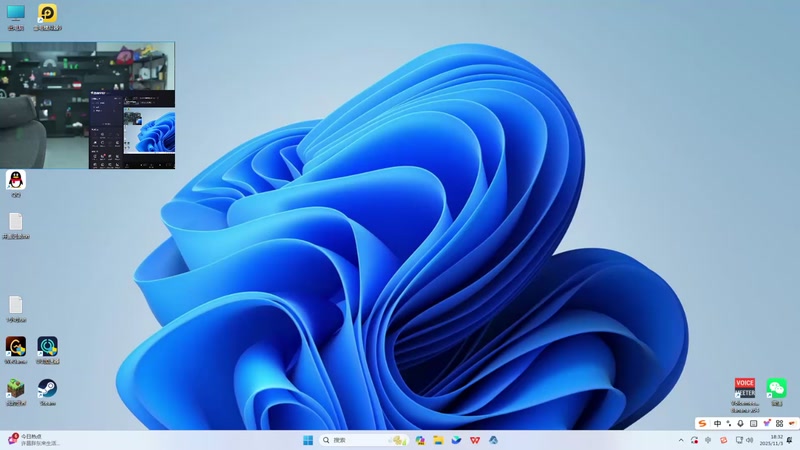Click the taskbar search box
The image size is (800, 450).
[x=364, y=440]
